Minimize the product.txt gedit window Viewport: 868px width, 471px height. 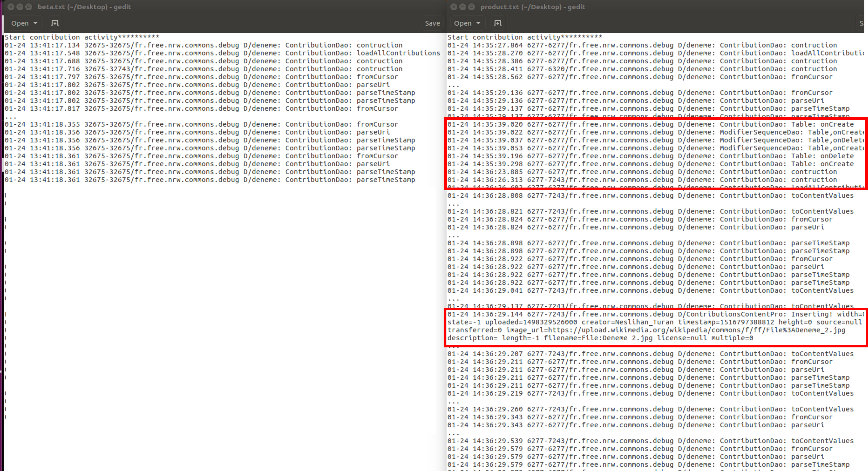(463, 7)
